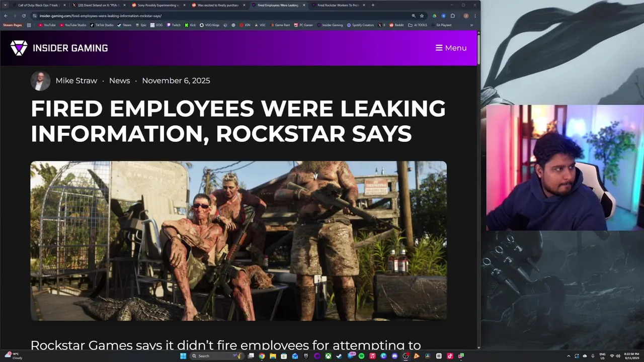Open the clock and date flyout

click(631, 356)
